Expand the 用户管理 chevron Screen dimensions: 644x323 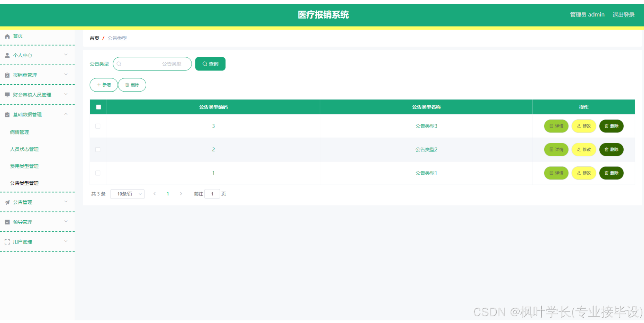point(66,241)
